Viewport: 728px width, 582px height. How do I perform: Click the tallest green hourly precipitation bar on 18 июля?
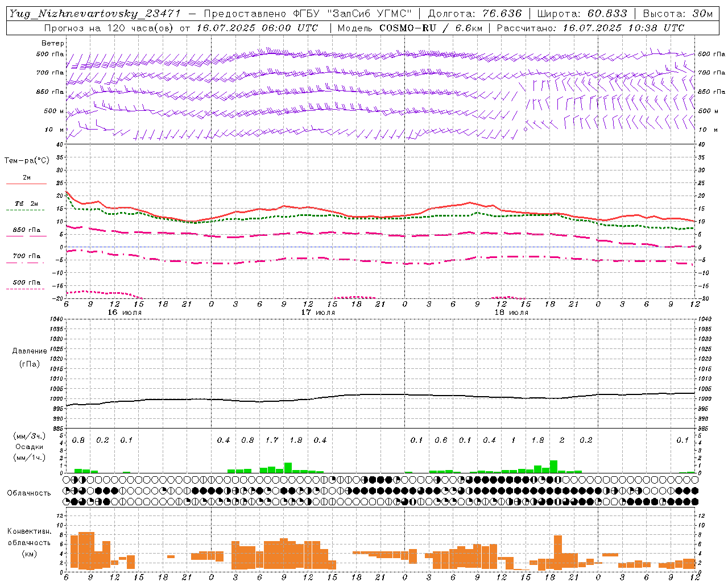click(553, 467)
